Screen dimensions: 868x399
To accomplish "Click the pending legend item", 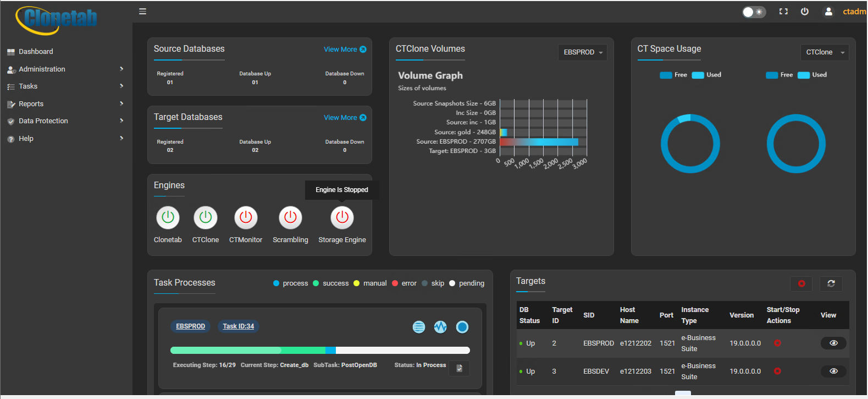I will 467,283.
